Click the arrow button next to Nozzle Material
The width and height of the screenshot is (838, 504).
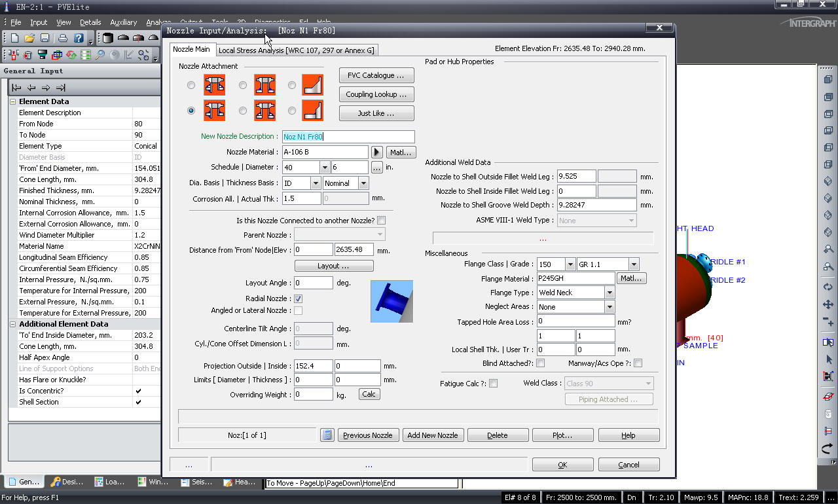[377, 153]
